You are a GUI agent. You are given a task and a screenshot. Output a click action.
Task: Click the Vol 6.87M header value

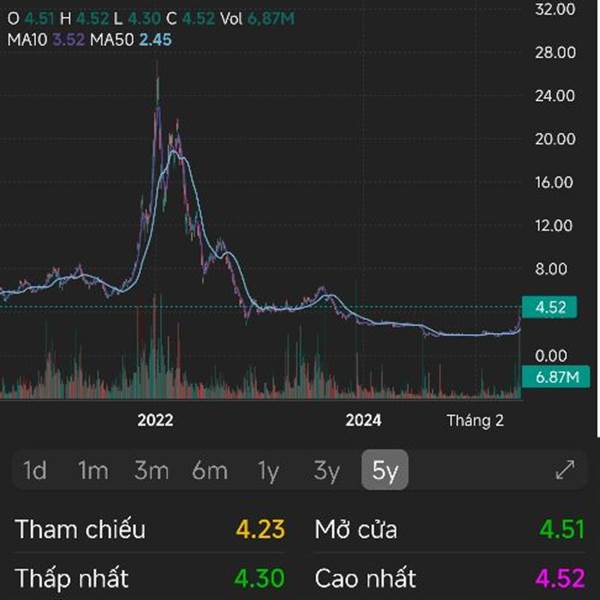point(258,18)
